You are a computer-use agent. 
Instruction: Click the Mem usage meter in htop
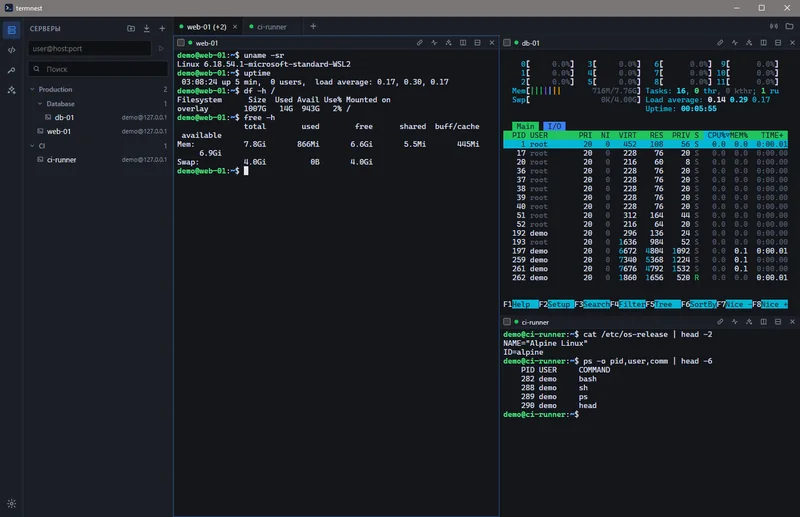point(576,91)
